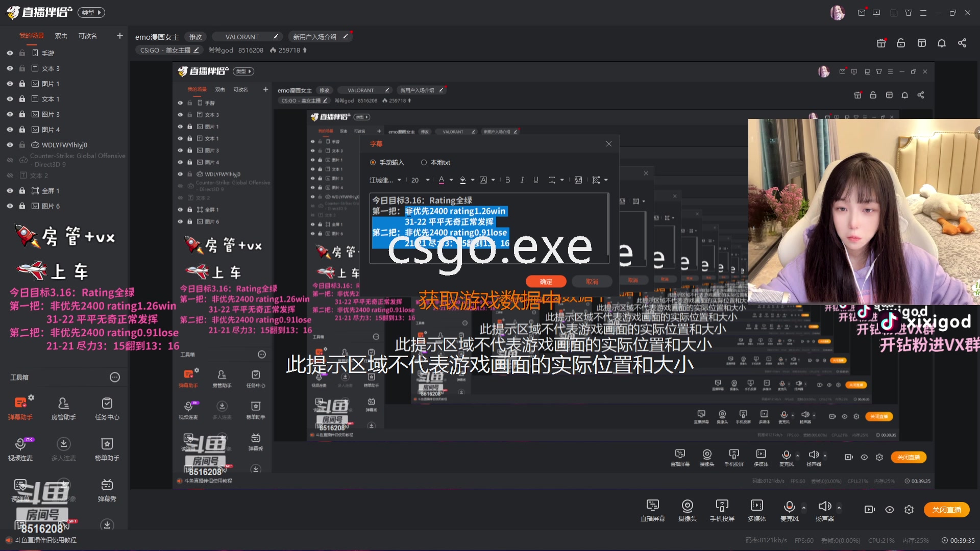
Task: Open 直播屏幕 source in the outermost bottom toolbar
Action: coord(652,510)
